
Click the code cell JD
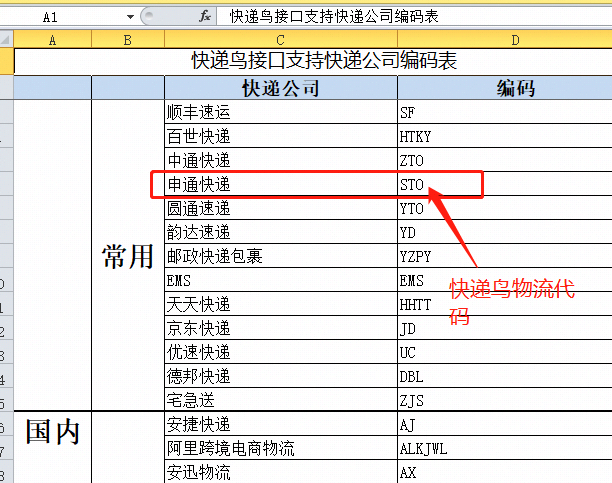point(505,328)
